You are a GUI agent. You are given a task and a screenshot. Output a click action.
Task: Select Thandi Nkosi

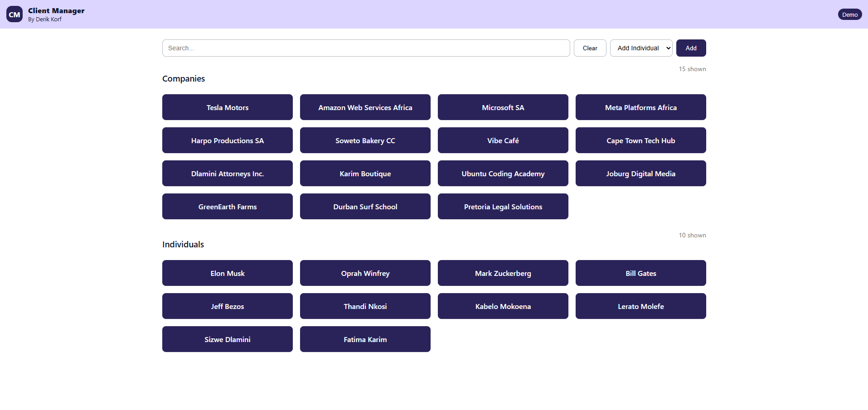[365, 306]
